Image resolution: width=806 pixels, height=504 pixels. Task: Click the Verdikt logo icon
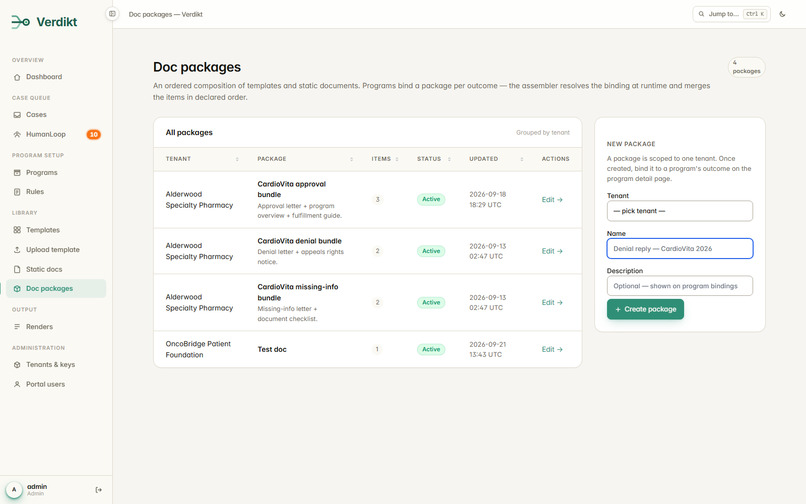pyautogui.click(x=21, y=22)
